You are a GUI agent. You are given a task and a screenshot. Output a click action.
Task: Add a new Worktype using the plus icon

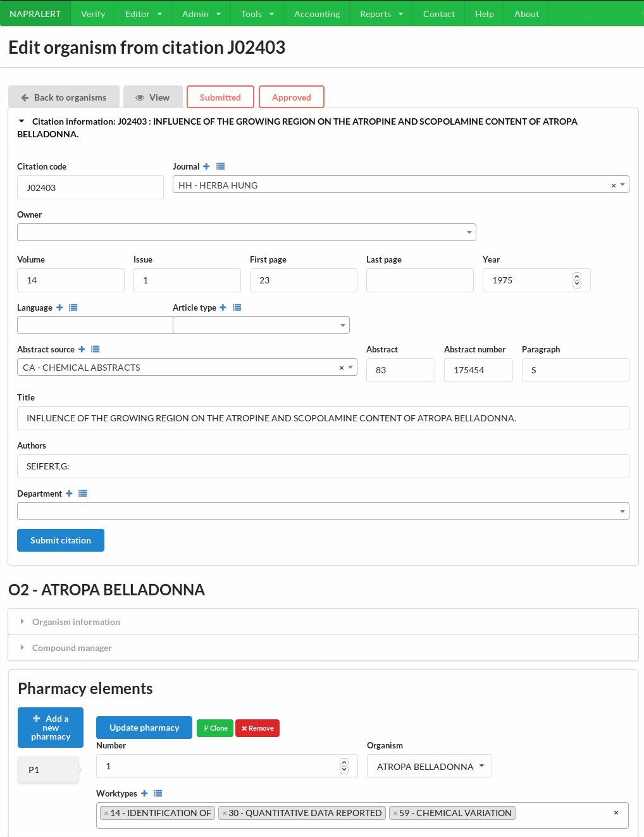click(144, 793)
